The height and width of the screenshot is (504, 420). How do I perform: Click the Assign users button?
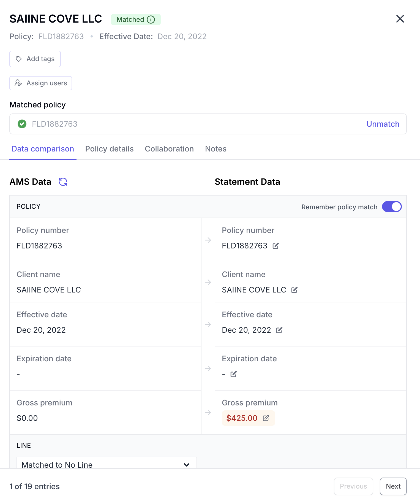tap(41, 83)
